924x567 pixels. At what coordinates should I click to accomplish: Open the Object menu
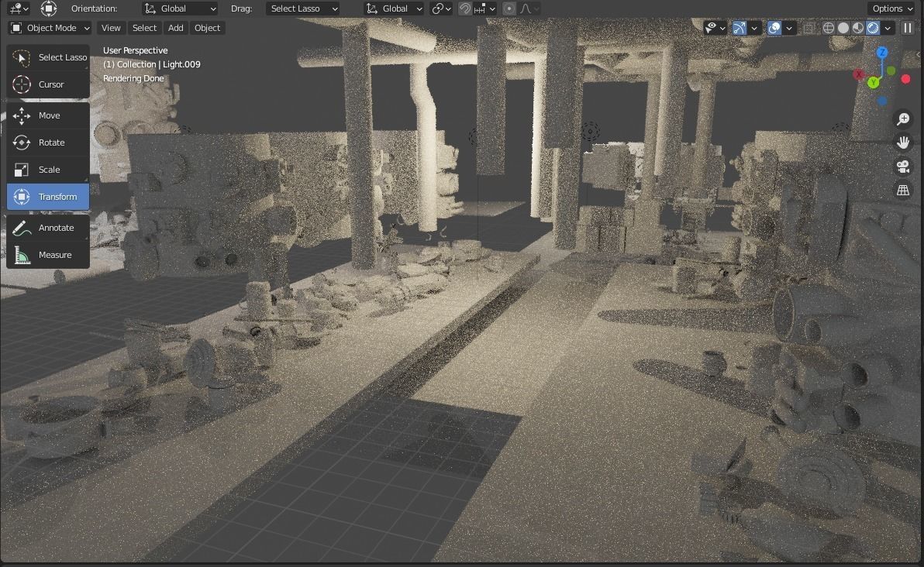[208, 28]
